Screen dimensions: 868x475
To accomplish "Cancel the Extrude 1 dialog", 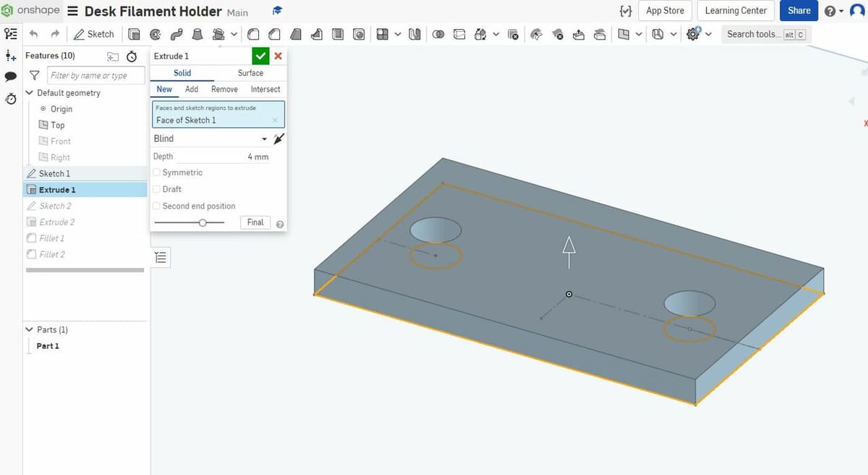I will 278,56.
